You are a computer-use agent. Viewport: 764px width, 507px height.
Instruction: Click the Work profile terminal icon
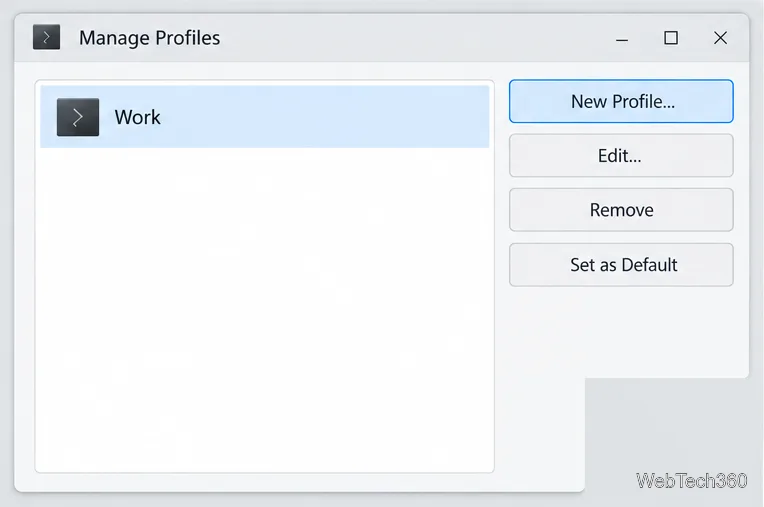click(78, 117)
